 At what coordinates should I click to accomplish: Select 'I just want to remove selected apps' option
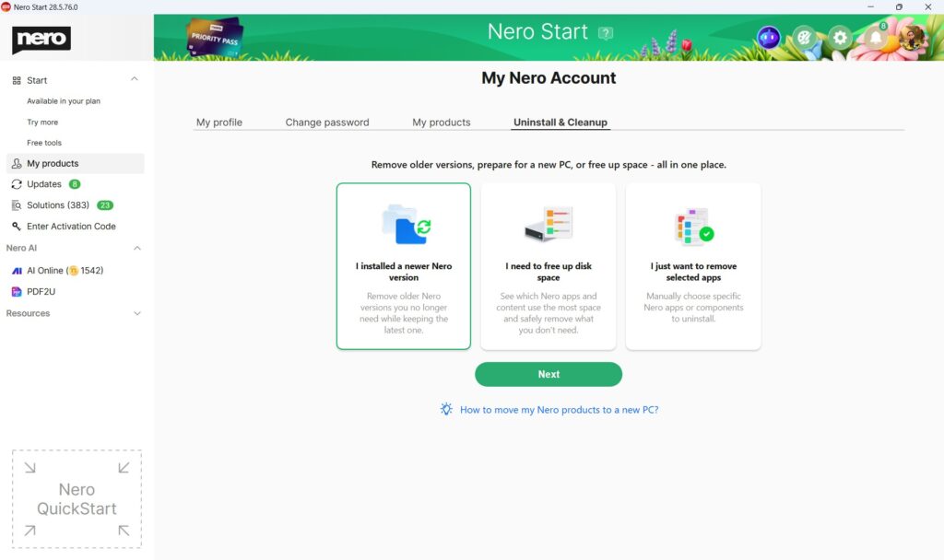693,266
